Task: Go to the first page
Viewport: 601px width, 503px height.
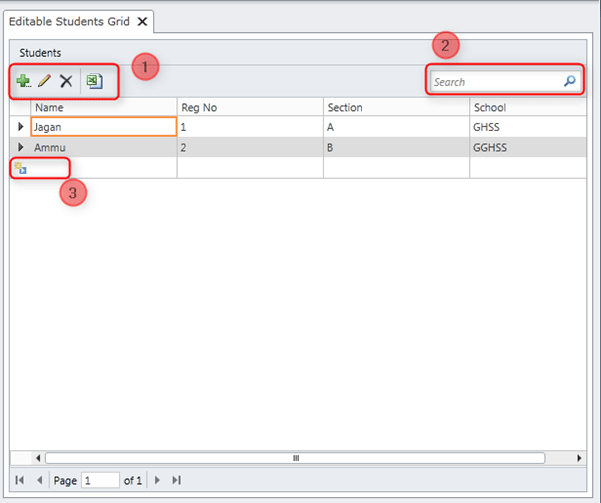Action: click(20, 480)
